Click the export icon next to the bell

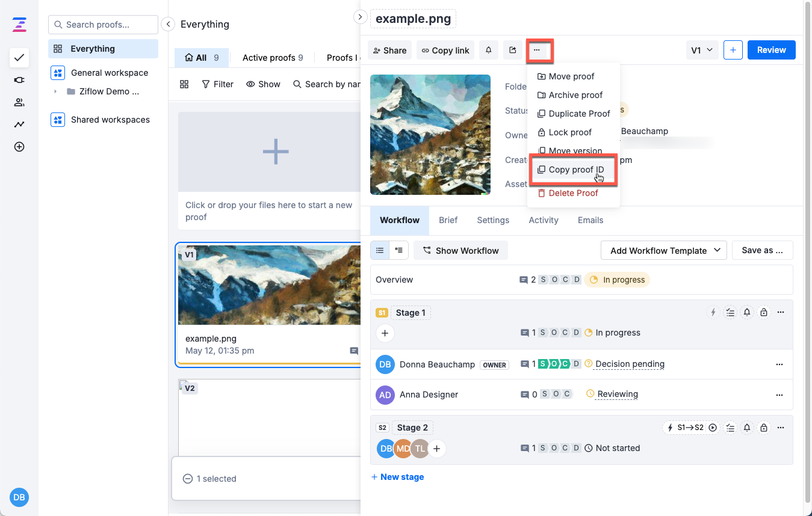[512, 51]
